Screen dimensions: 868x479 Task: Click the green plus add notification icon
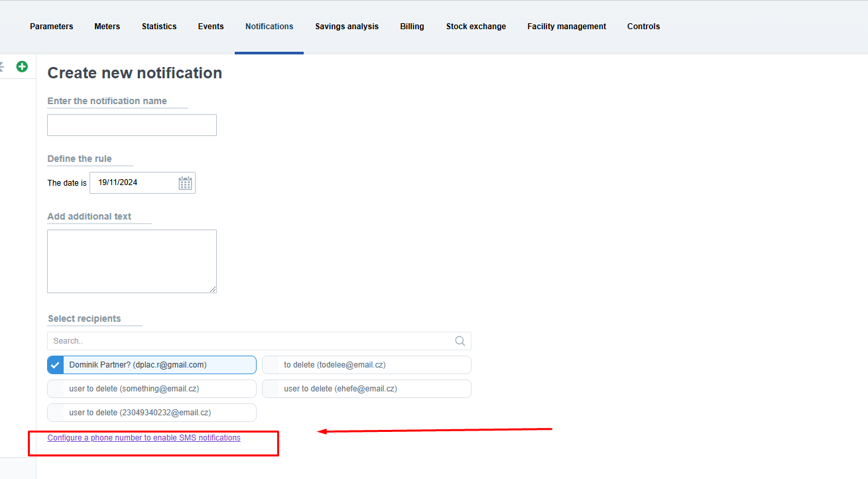point(22,66)
